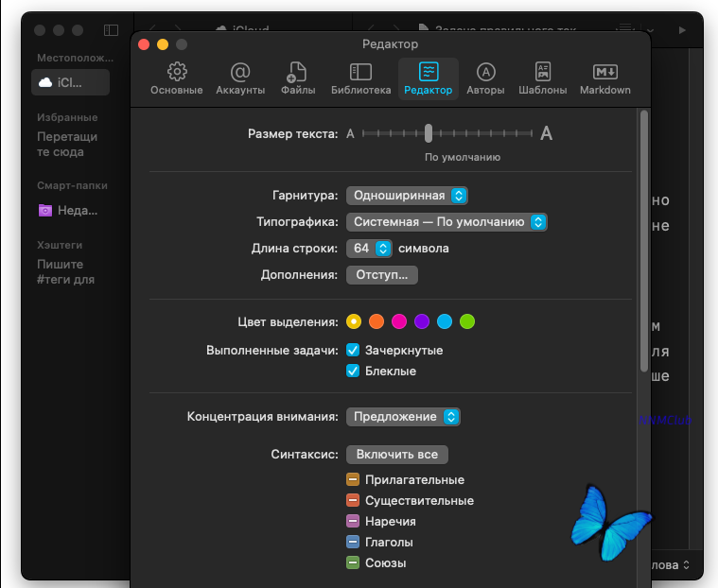
Task: Open the Основные settings tab
Action: tap(177, 78)
